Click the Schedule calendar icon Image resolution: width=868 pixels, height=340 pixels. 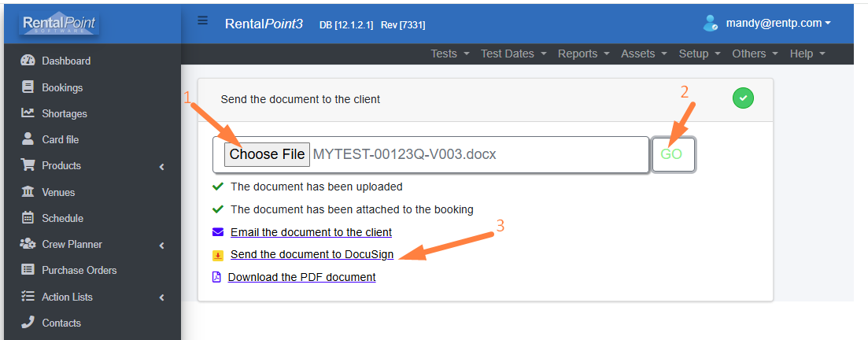28,218
